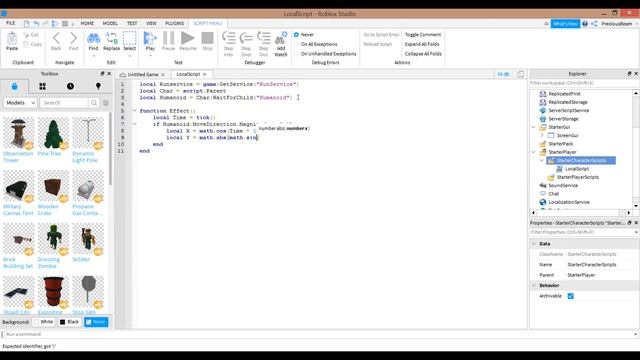
Task: Collapse the Data properties section
Action: [x=533, y=244]
